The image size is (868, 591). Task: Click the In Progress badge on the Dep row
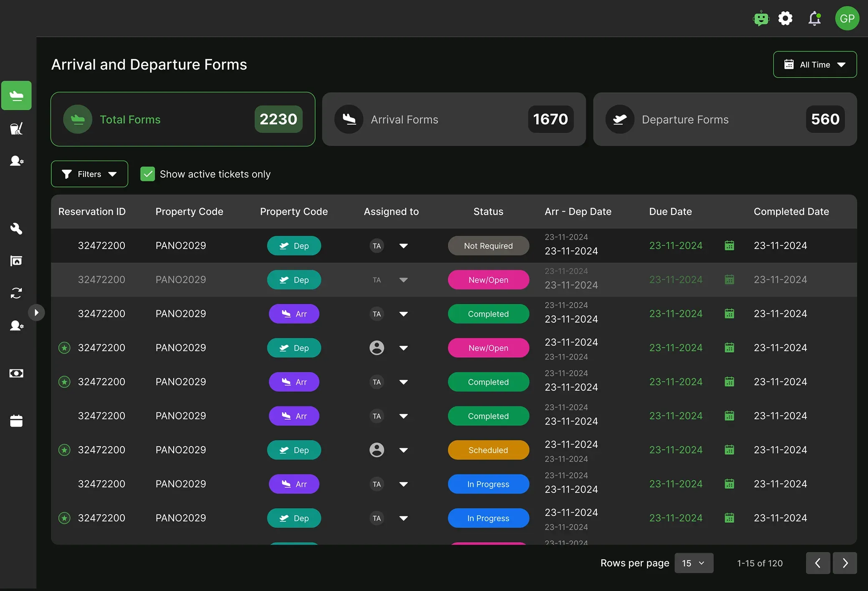[489, 518]
